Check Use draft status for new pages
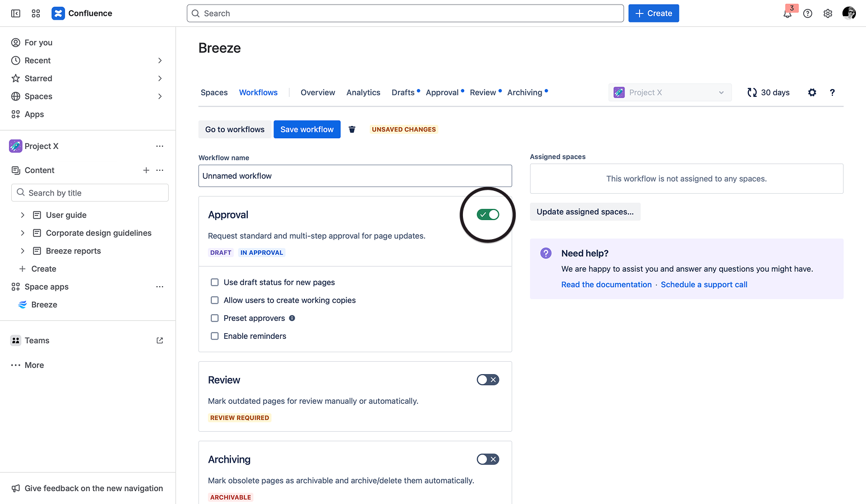The height and width of the screenshot is (504, 866). (215, 282)
